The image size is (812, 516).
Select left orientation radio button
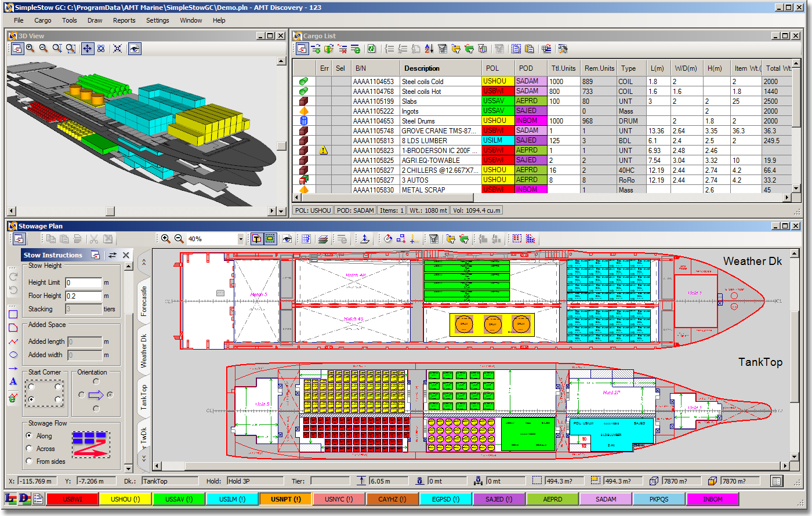coord(82,395)
